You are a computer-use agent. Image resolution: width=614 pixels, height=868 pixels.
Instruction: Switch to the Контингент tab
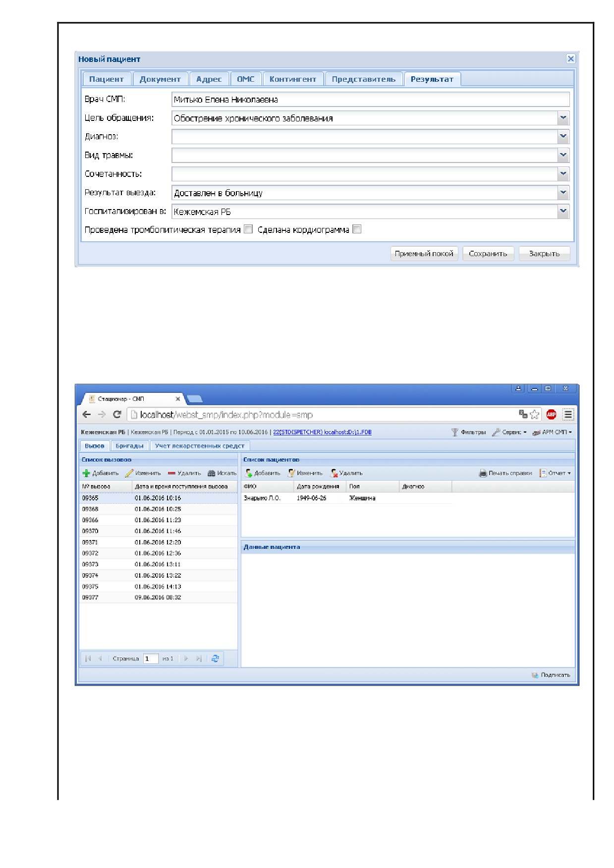[293, 79]
